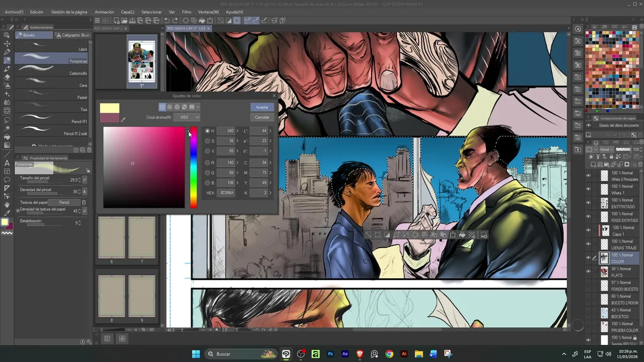Select the Hand move tool
Viewport: 644px width, 362px height.
pyautogui.click(x=7, y=205)
